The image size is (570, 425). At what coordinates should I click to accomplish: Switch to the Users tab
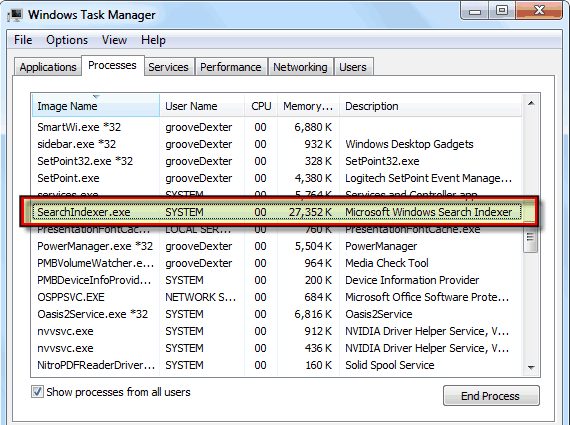point(353,67)
